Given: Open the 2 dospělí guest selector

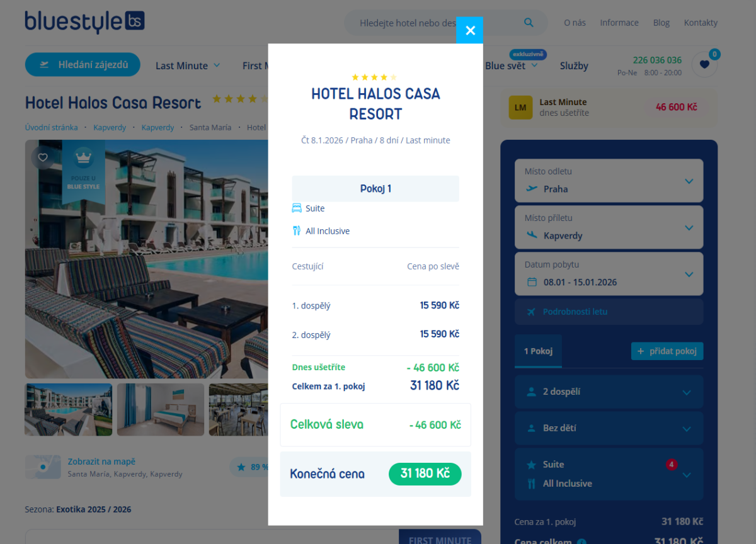Looking at the screenshot, I should [609, 392].
